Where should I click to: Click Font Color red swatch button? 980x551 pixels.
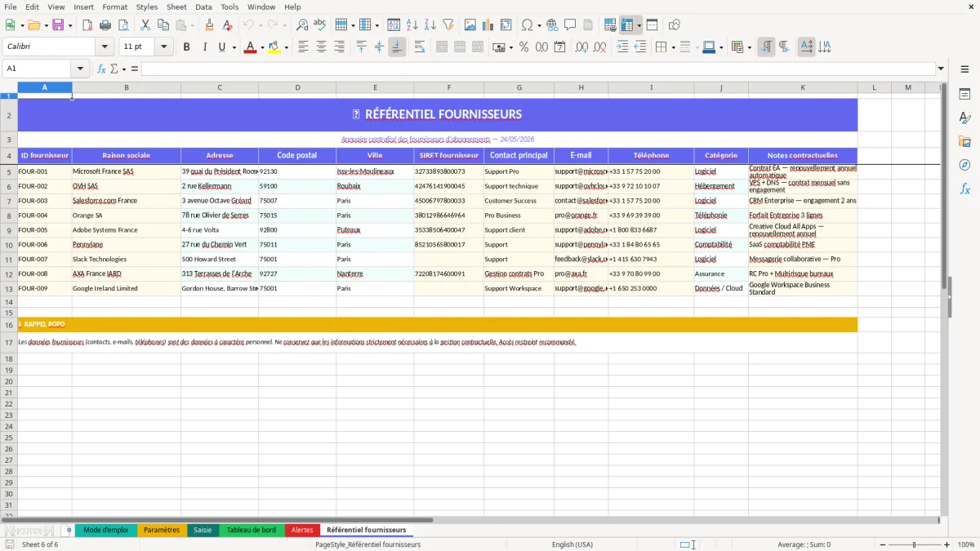249,47
